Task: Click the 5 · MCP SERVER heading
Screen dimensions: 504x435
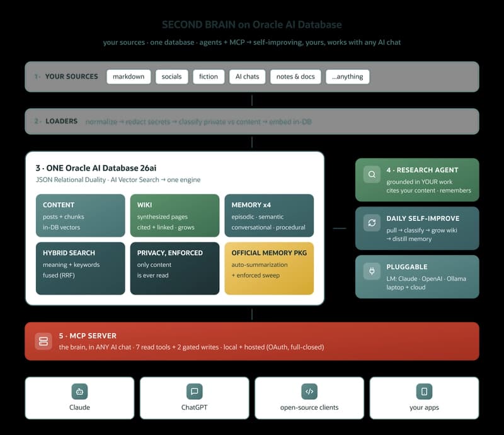Action: [88, 336]
